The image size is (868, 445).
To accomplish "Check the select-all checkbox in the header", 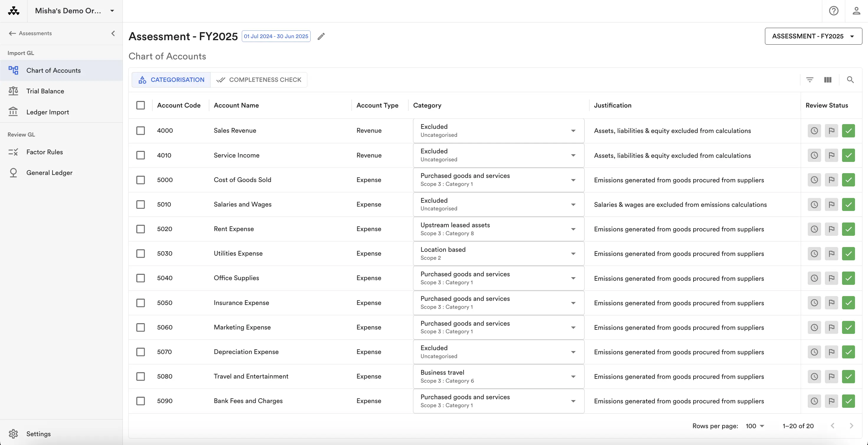I will [141, 105].
